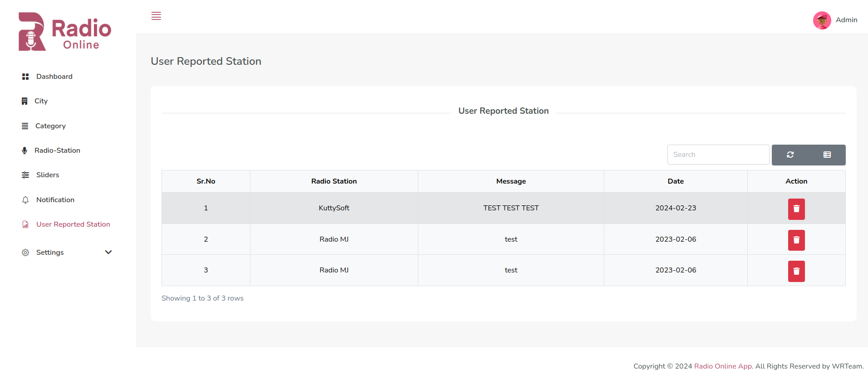Delete report number 3 with trash button

(x=796, y=271)
